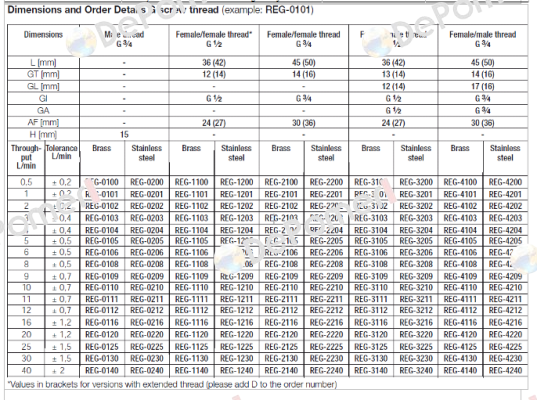
Task: Select order number REG-3200
Action: pos(416,182)
